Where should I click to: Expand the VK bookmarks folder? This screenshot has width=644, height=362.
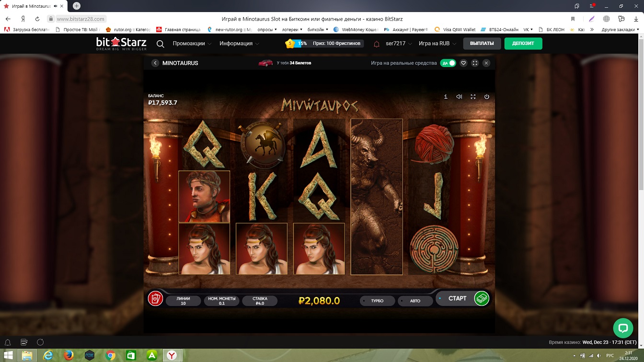pos(529,29)
